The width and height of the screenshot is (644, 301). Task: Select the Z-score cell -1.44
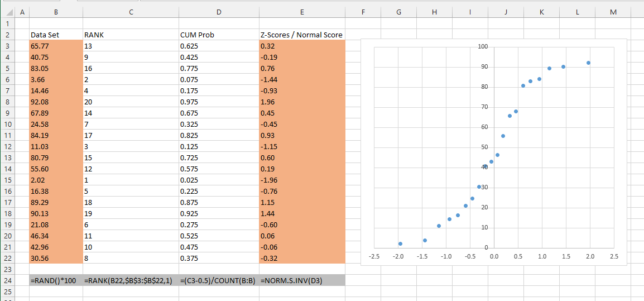(302, 79)
